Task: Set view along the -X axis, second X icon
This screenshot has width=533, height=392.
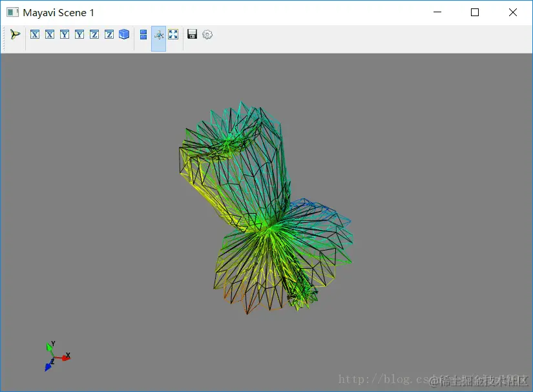Action: [50, 34]
